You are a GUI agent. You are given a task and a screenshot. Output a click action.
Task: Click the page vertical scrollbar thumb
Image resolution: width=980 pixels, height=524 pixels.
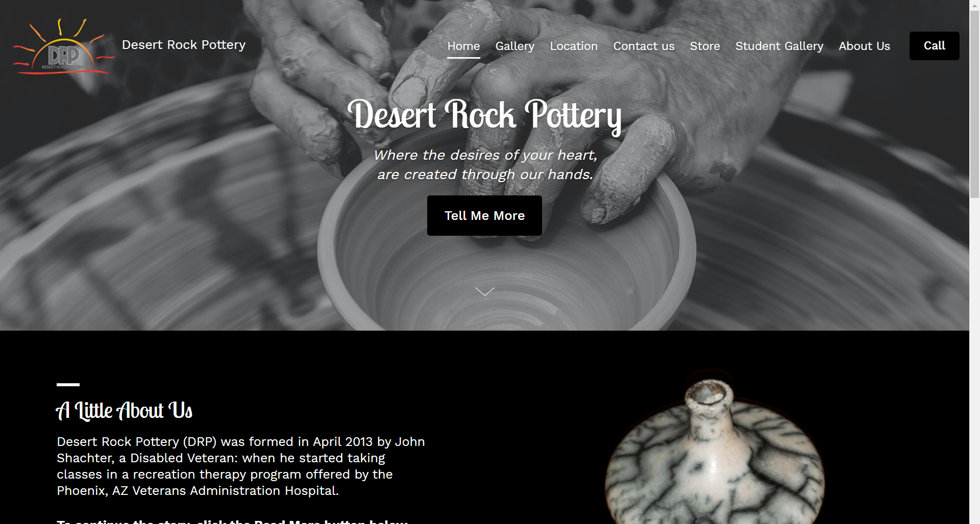click(x=974, y=99)
